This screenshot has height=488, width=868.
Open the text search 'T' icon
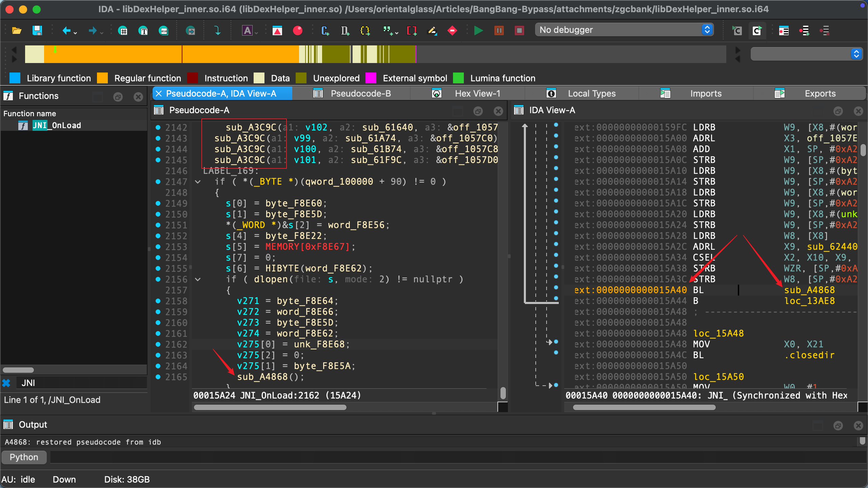click(143, 31)
